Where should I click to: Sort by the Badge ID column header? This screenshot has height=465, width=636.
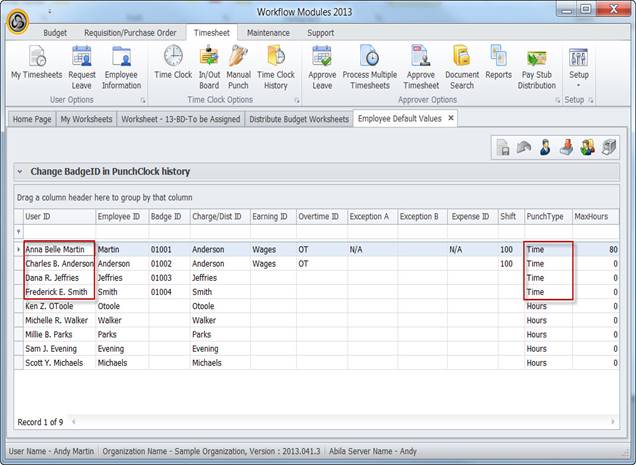point(166,216)
